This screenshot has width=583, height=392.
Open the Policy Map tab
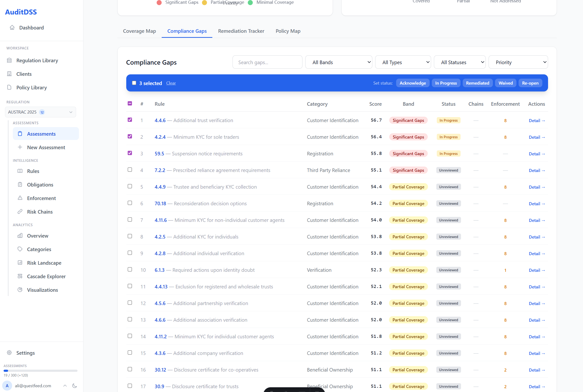[288, 31]
